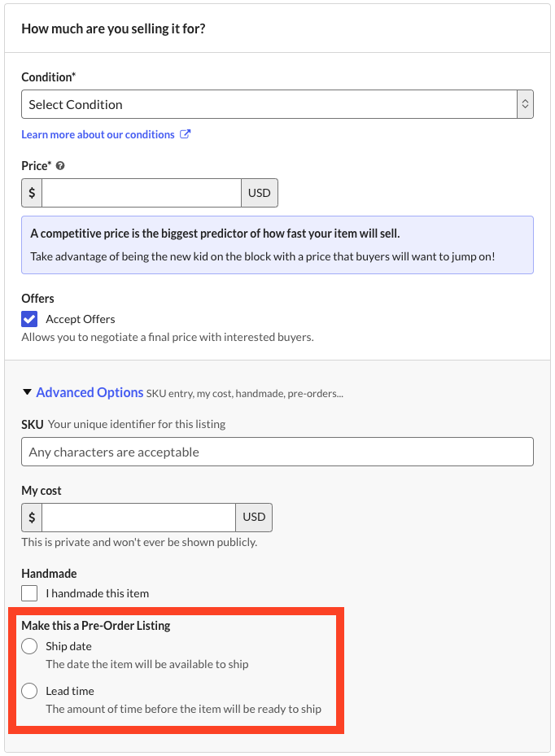Screen dimensions: 555x756
Task: Focus the Price input field
Action: pyautogui.click(x=142, y=194)
